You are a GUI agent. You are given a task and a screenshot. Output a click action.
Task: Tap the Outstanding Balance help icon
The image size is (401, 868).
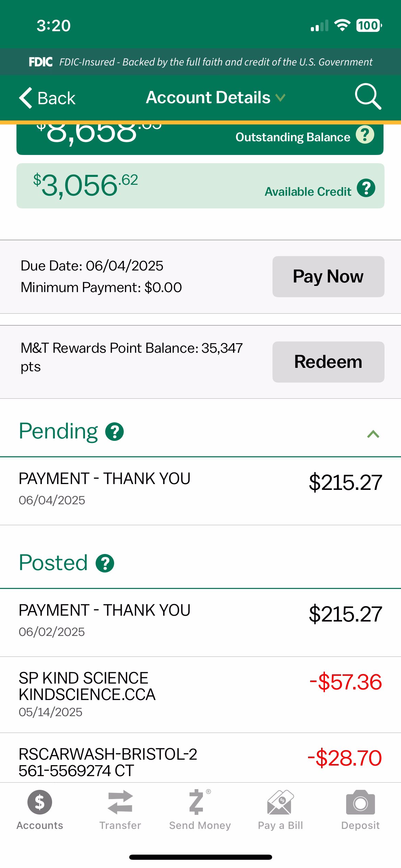point(365,135)
